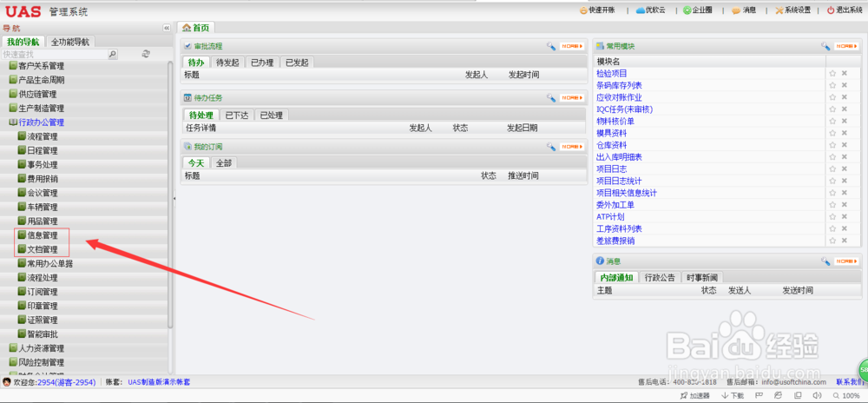Remove 工序资料列表 with its X icon
The image size is (868, 403).
[x=845, y=228]
